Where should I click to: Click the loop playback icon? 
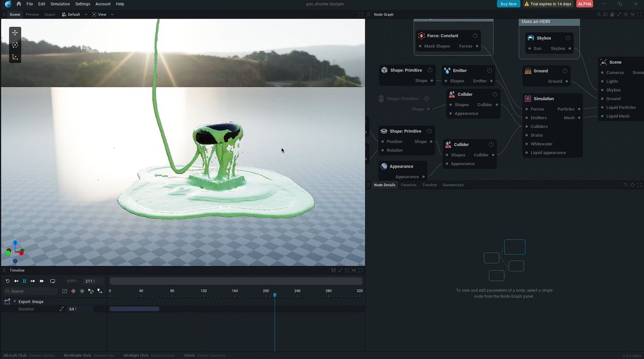coord(53,281)
